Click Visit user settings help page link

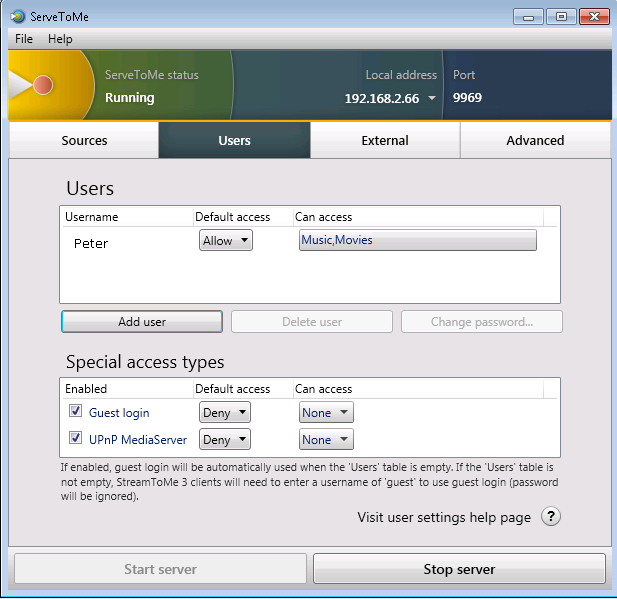click(444, 517)
